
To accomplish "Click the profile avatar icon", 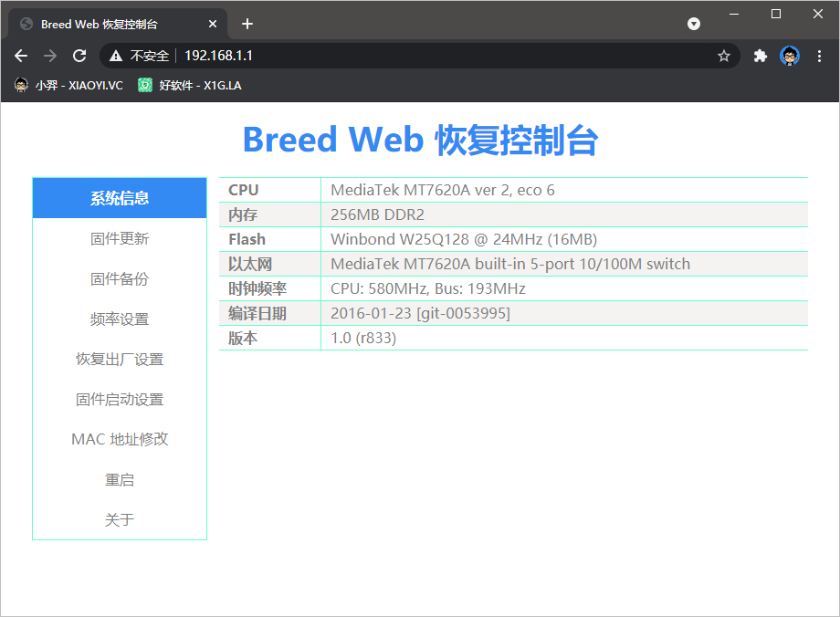I will (789, 56).
